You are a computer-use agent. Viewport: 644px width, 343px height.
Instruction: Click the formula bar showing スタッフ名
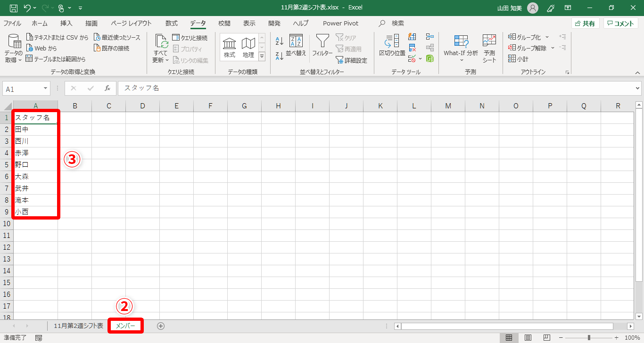(376, 88)
